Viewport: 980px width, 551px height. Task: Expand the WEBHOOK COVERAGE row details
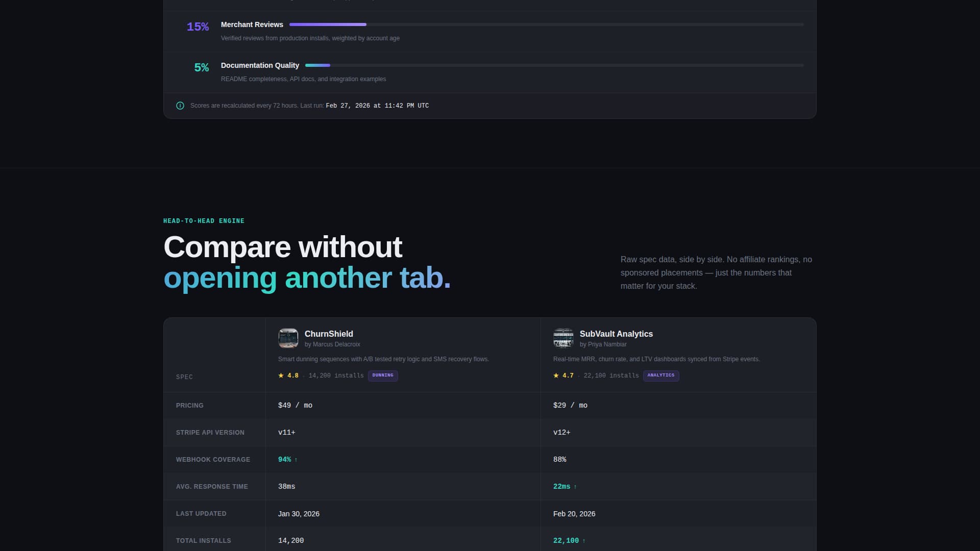[213, 460]
